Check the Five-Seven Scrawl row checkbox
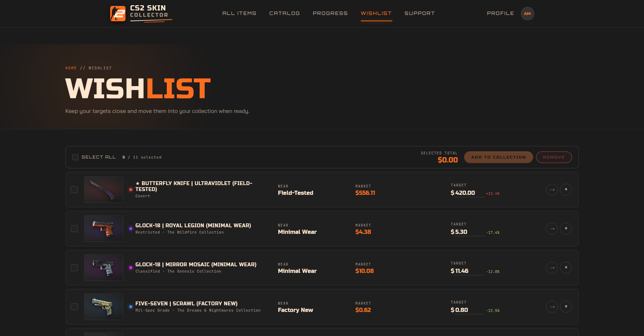644x336 pixels. tap(74, 307)
